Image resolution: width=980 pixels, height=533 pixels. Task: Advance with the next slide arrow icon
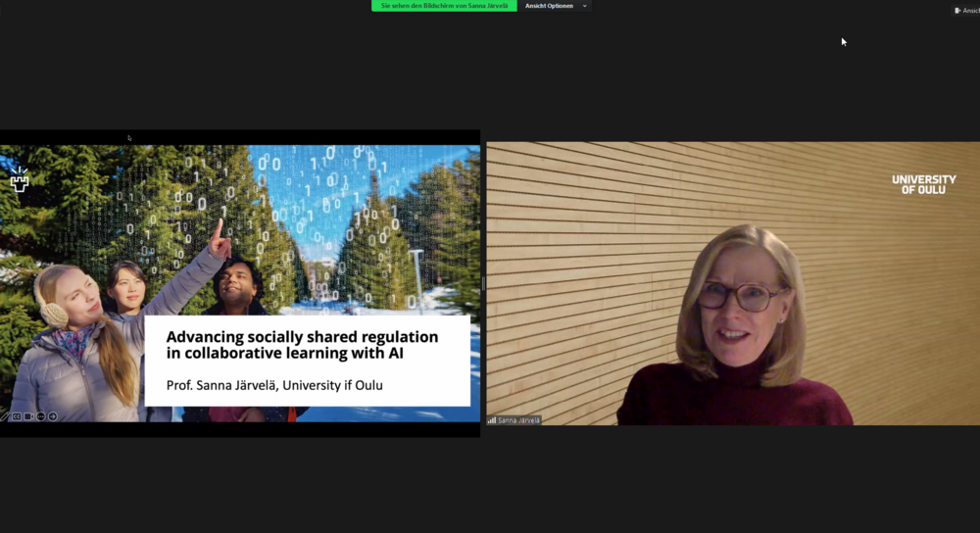click(x=52, y=416)
